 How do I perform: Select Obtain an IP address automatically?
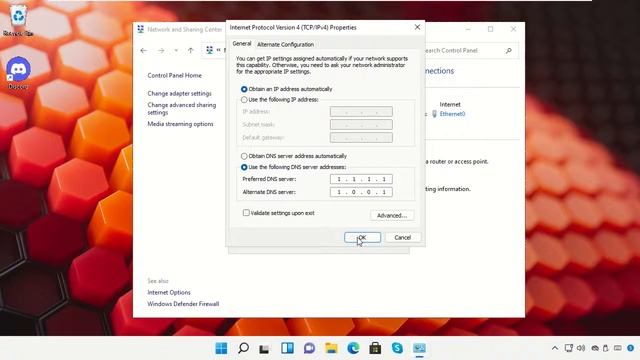point(244,89)
